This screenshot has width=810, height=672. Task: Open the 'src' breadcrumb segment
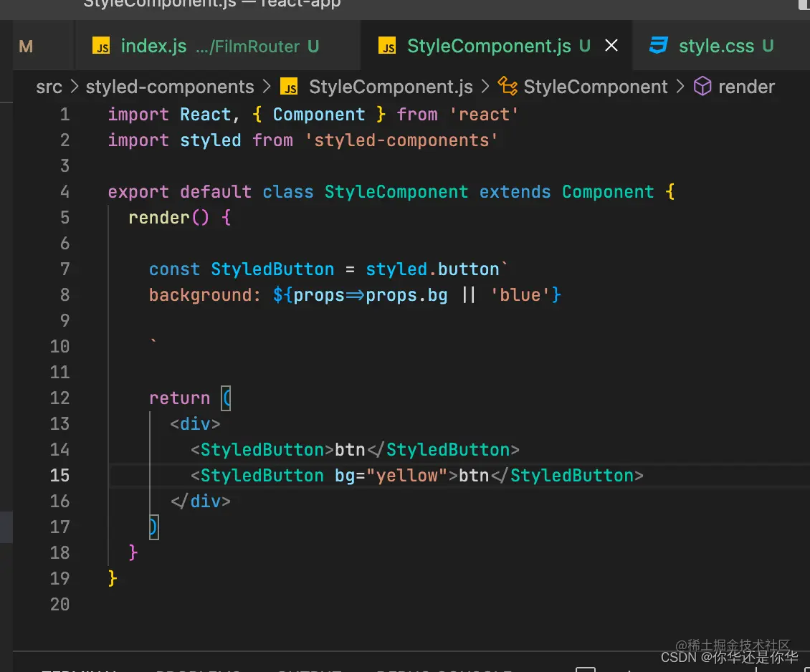click(49, 87)
